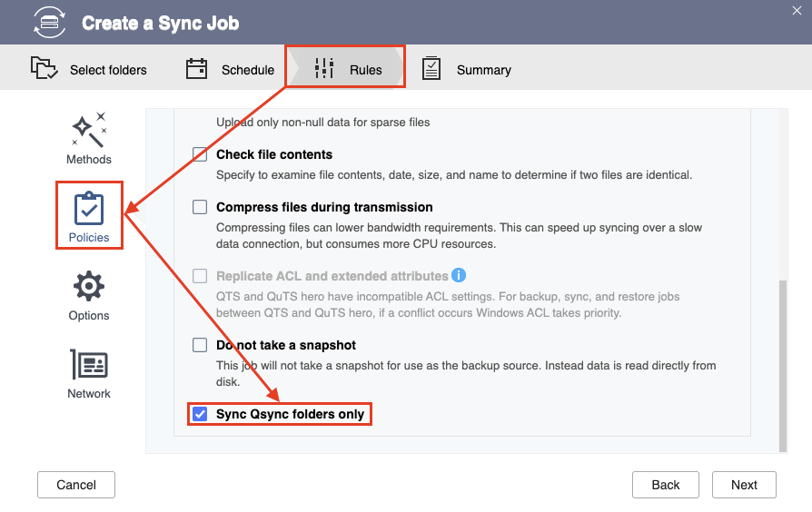Open the Network settings icon
Image resolution: width=812 pixels, height=512 pixels.
coord(88,364)
